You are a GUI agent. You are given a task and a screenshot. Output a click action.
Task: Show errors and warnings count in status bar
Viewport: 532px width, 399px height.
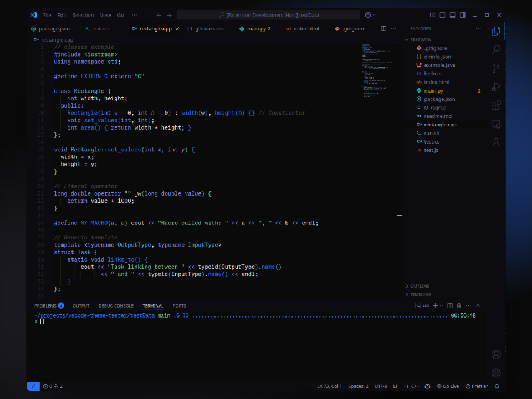click(x=53, y=386)
